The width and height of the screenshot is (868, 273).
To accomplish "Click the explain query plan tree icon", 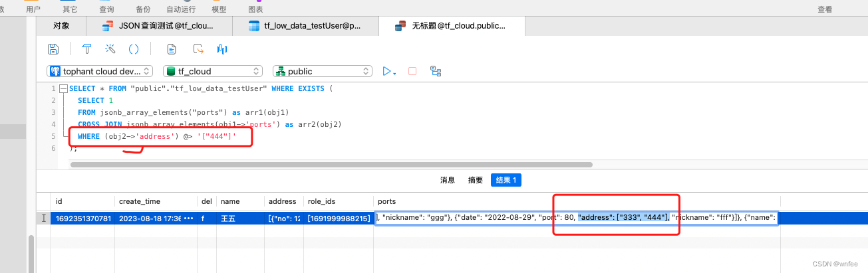I will (436, 71).
